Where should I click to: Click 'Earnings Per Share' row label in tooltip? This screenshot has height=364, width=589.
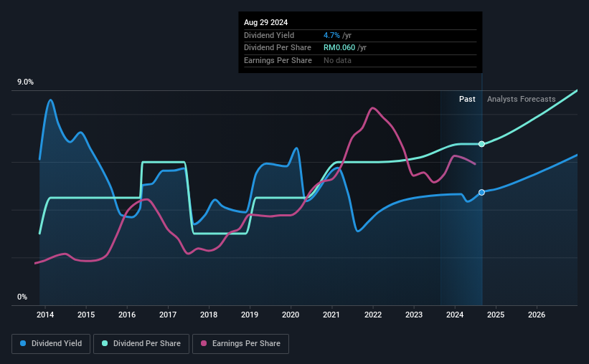278,60
